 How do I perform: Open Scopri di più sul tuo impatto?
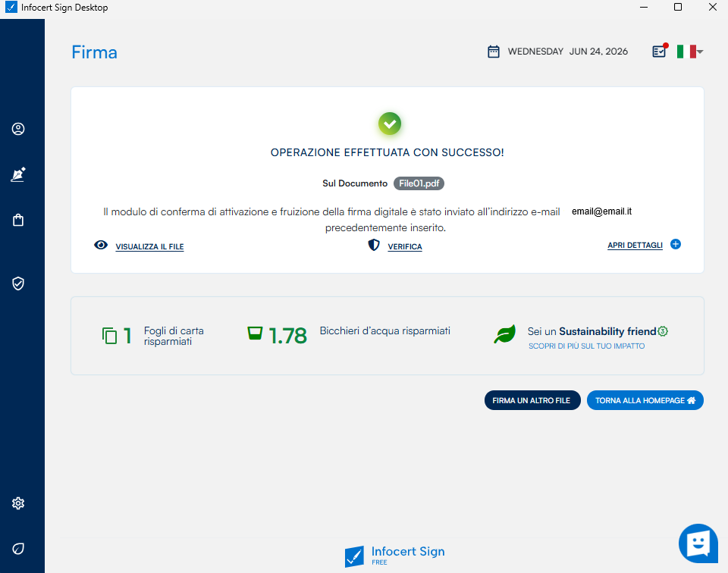[586, 346]
